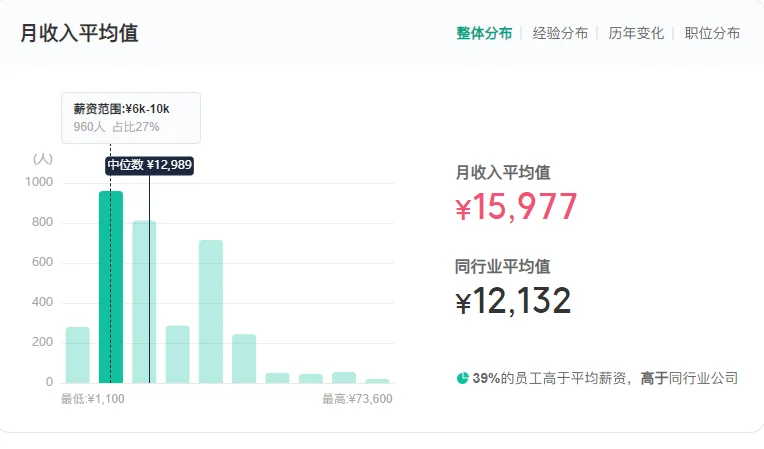View the 职位分布 tab
764x449 pixels.
pos(712,33)
